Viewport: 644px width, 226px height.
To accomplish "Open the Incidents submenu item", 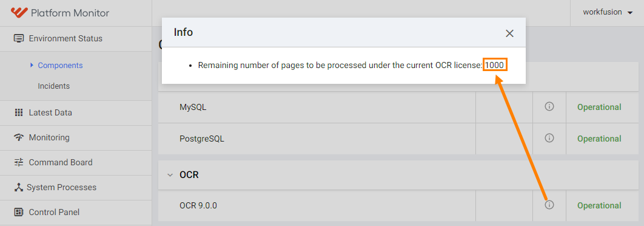I will [54, 86].
